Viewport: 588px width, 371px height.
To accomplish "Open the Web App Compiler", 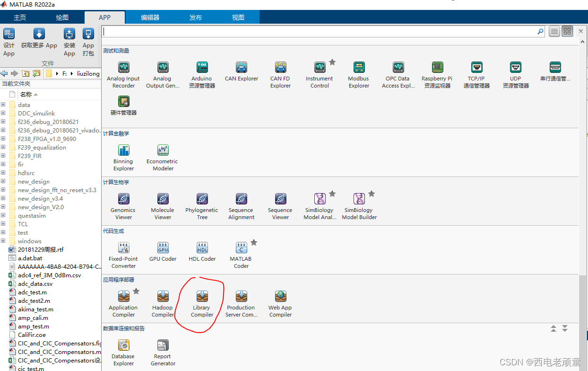I will (280, 304).
